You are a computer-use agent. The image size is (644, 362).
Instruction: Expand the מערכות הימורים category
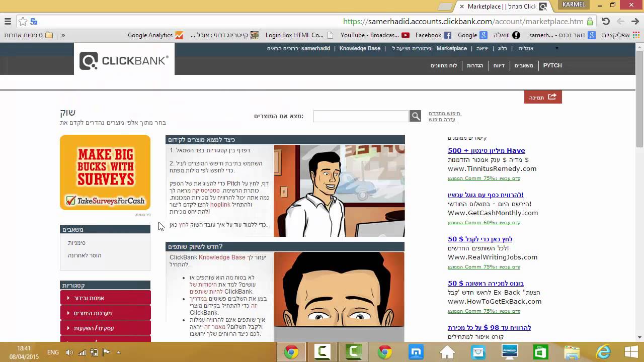[x=105, y=313]
